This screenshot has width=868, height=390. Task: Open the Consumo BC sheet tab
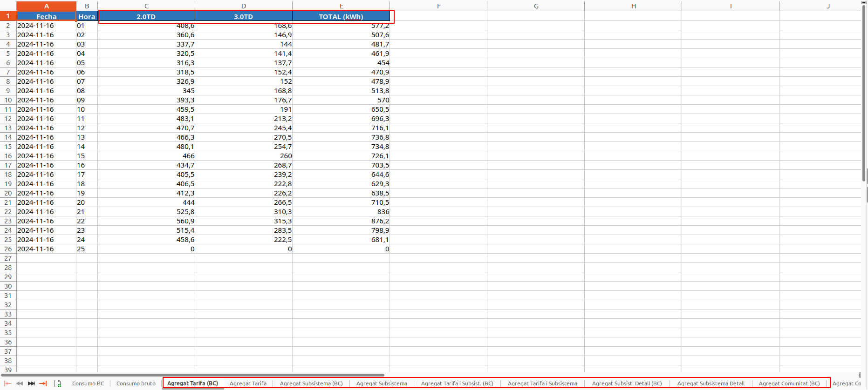[88, 383]
